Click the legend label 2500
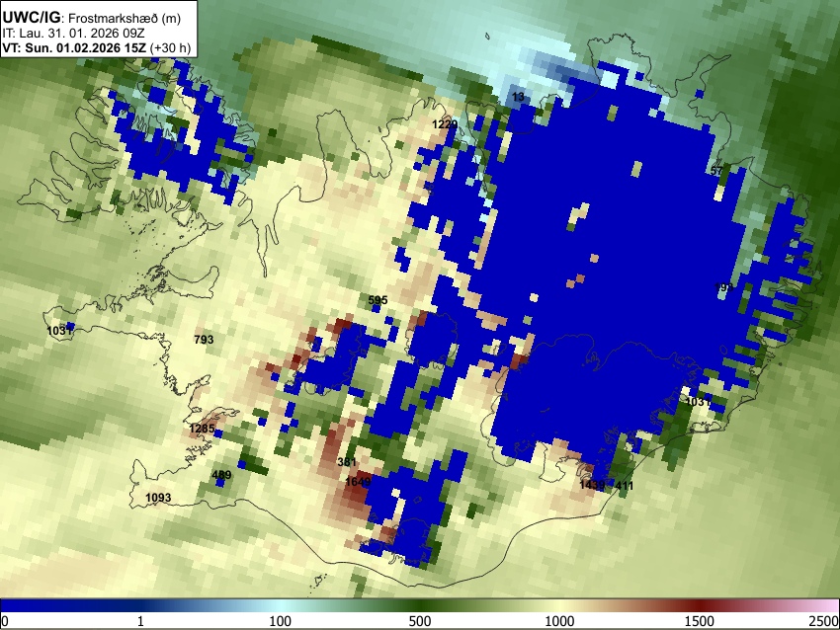Viewport: 840px width, 630px height. [x=825, y=621]
